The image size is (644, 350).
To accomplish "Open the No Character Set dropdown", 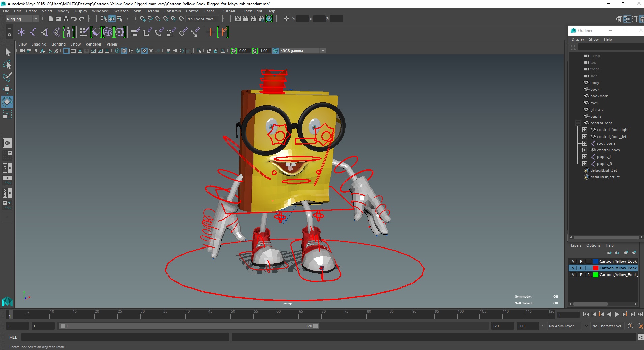I will click(x=607, y=326).
